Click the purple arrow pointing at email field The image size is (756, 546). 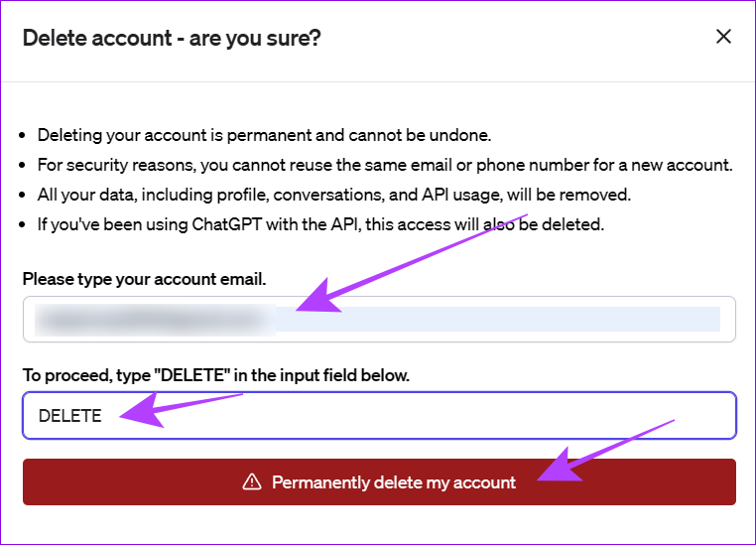pos(412,263)
